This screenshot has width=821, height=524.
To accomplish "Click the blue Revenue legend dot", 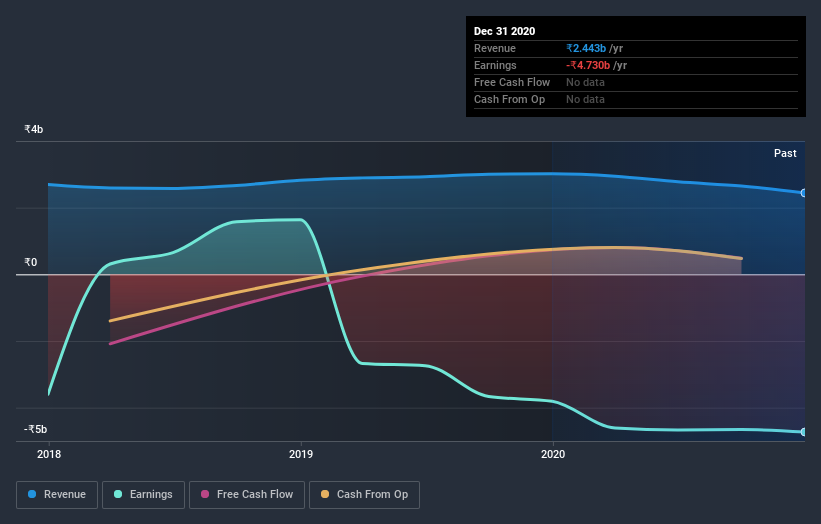I will 32,494.
